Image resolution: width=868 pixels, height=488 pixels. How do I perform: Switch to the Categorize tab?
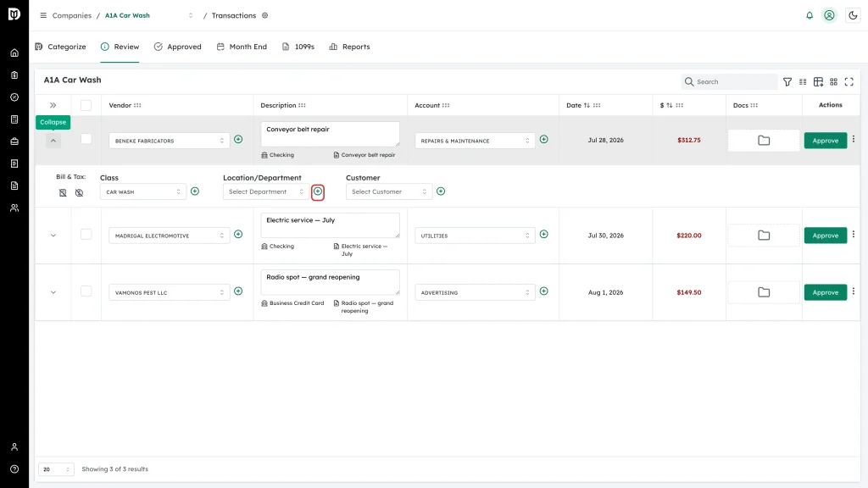click(x=61, y=47)
